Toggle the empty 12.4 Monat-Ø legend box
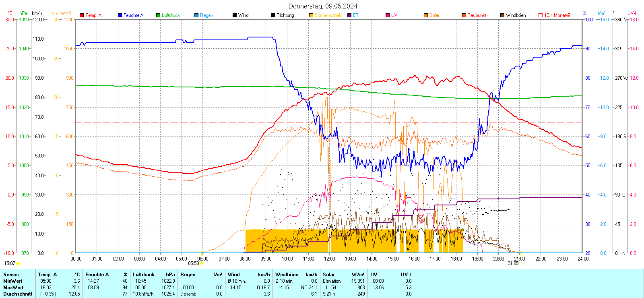The image size is (644, 298). point(541,15)
